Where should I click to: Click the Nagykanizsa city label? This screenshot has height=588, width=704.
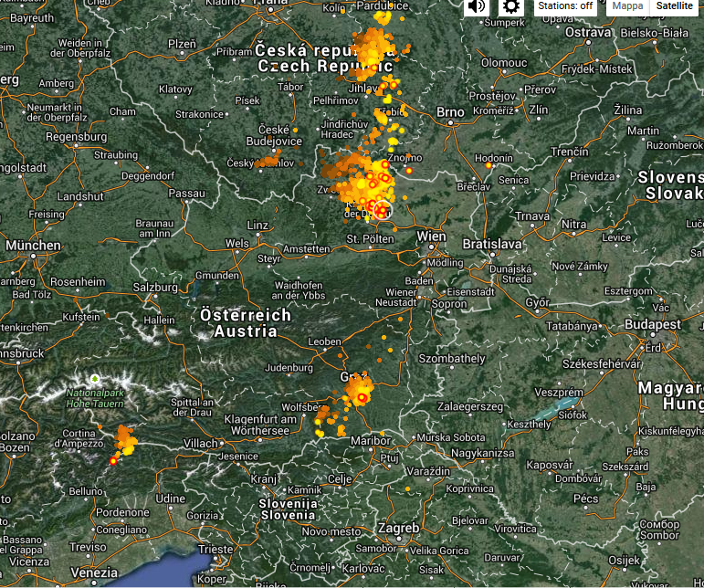483,454
